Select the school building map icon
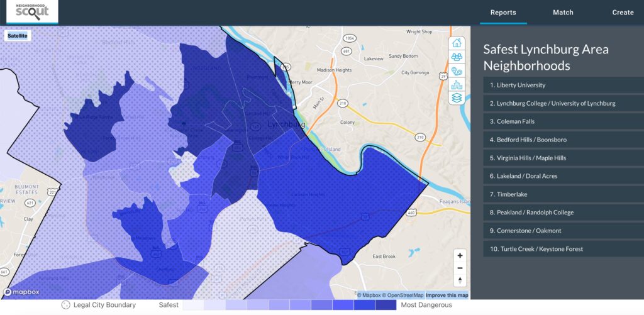The image size is (644, 315). (x=457, y=84)
